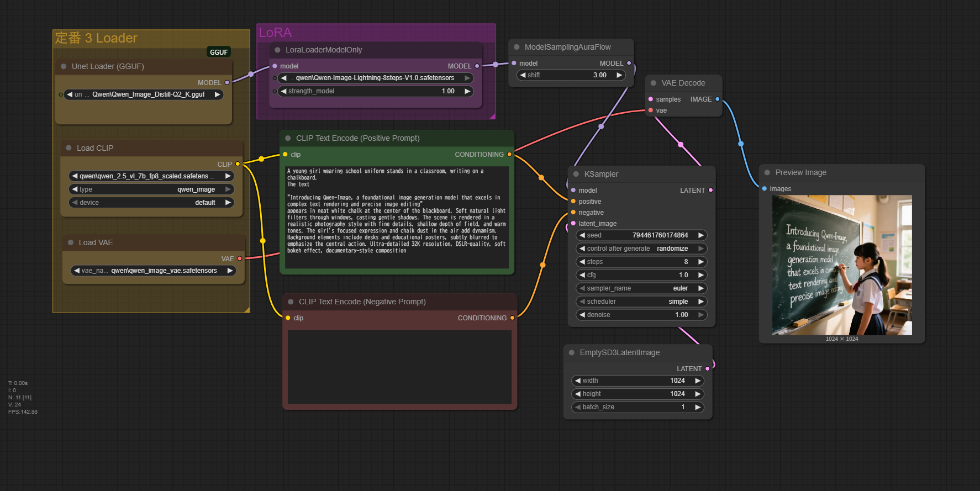
Task: Decrease the width value with left arrow
Action: 578,381
